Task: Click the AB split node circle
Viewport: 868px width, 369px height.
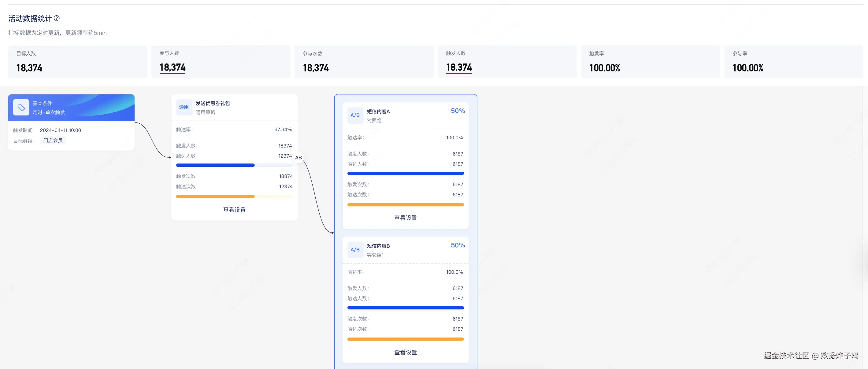Action: [299, 158]
